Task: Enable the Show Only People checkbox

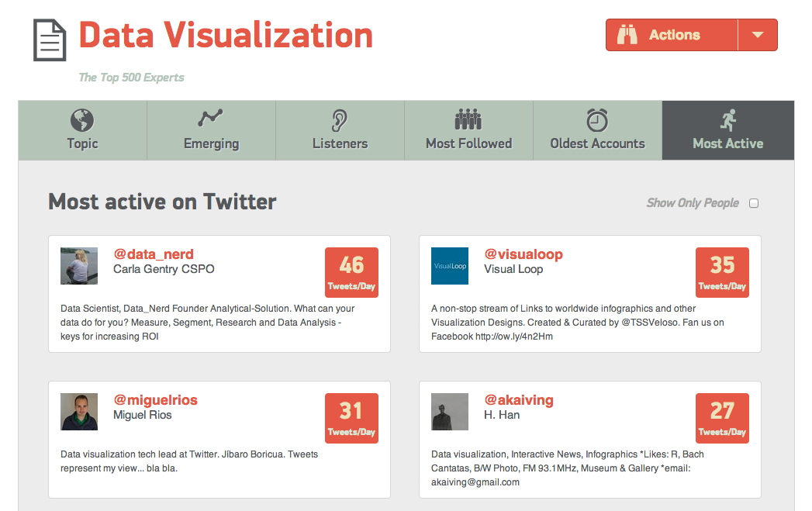Action: point(754,203)
